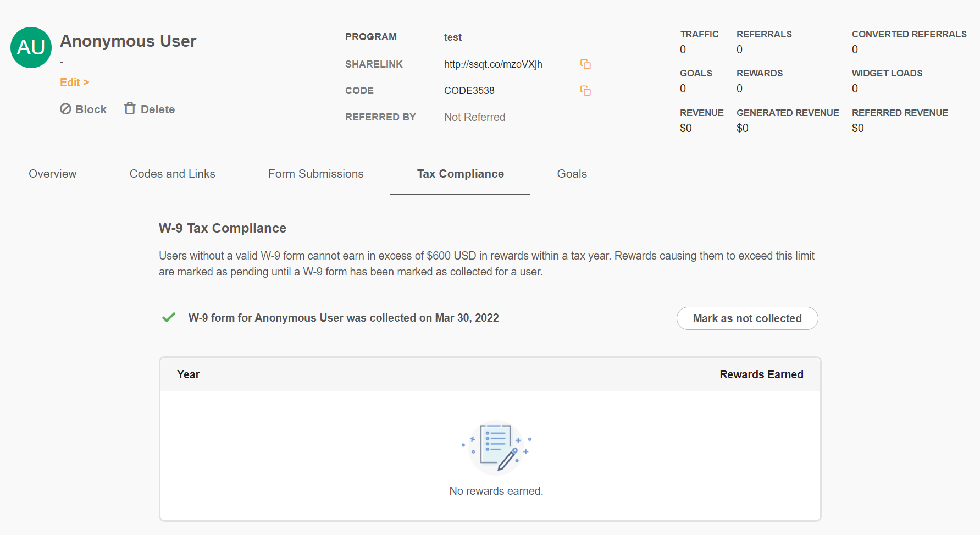Viewport: 980px width, 535px height.
Task: Go to the Goals tab
Action: pos(572,174)
